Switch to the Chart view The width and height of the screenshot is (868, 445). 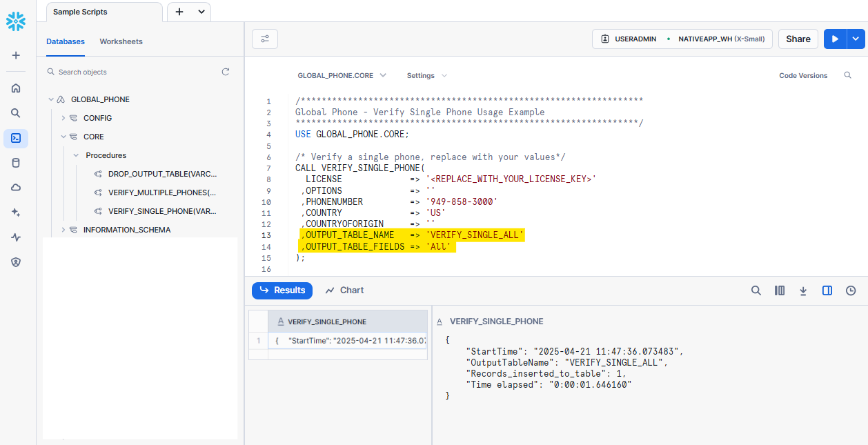(344, 290)
